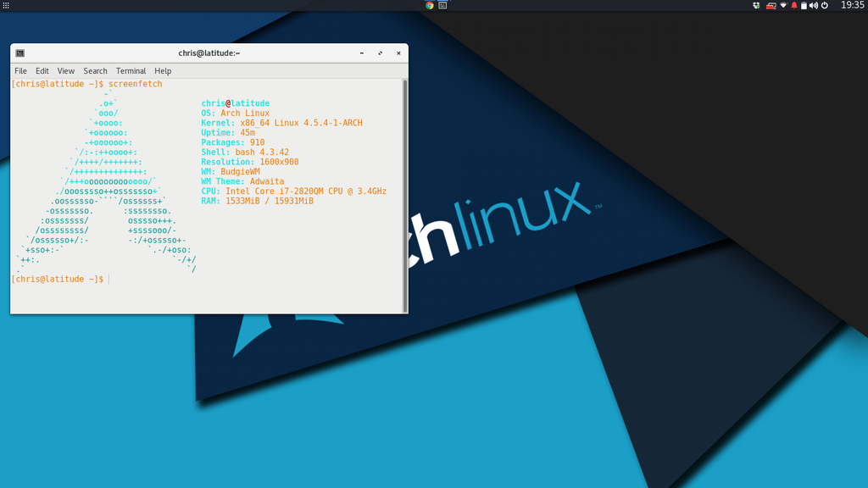868x488 pixels.
Task: Open the Budgie applications menu grid icon
Action: [6, 6]
